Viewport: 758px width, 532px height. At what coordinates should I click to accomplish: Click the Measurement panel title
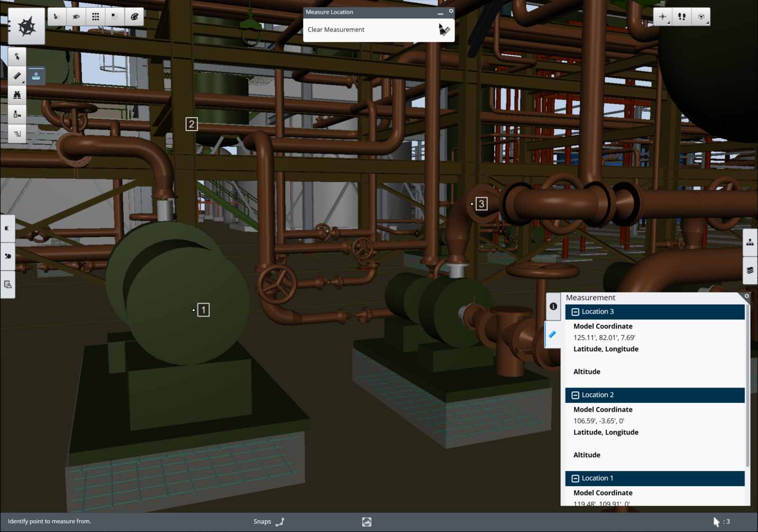click(x=590, y=298)
